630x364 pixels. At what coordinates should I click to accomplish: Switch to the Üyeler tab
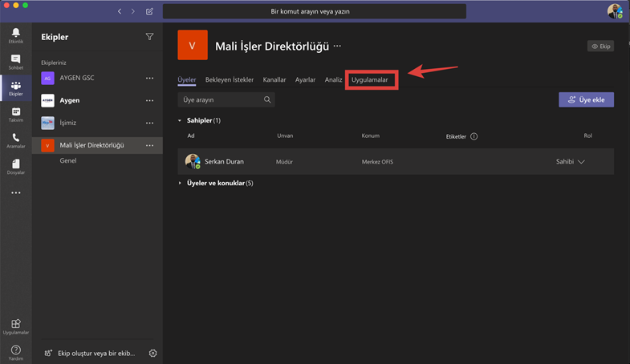187,79
